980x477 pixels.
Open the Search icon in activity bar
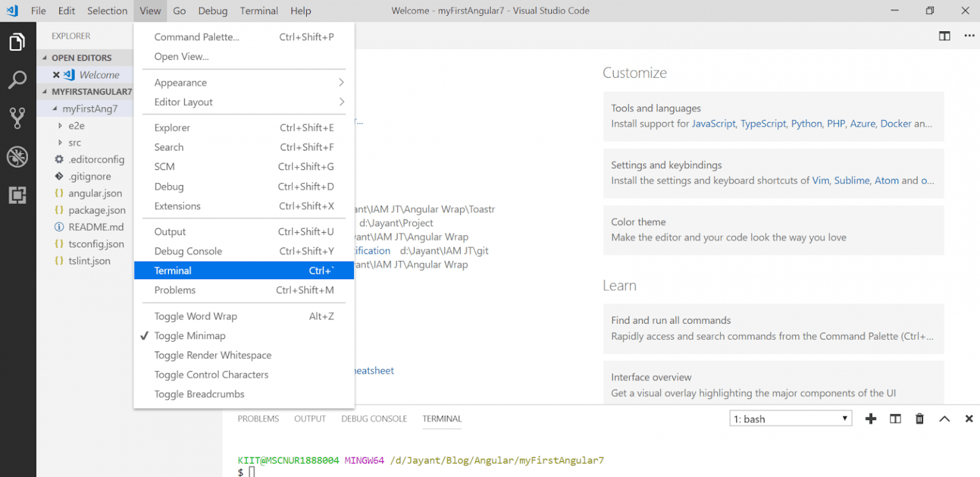tap(17, 80)
